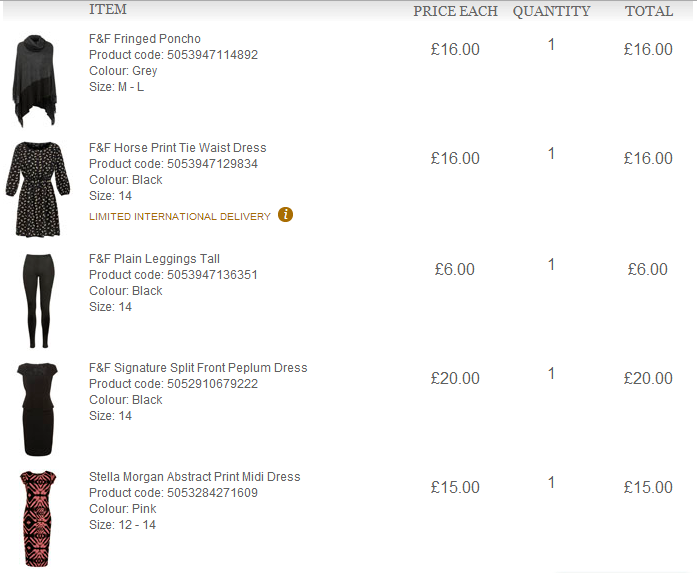Click the black leggings product image
Image resolution: width=697 pixels, height=573 pixels.
point(36,299)
